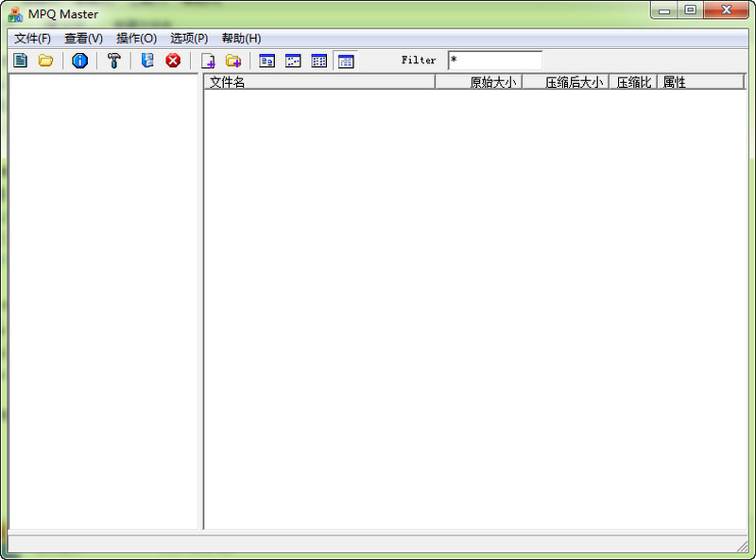Switch to large icons view

[x=267, y=60]
